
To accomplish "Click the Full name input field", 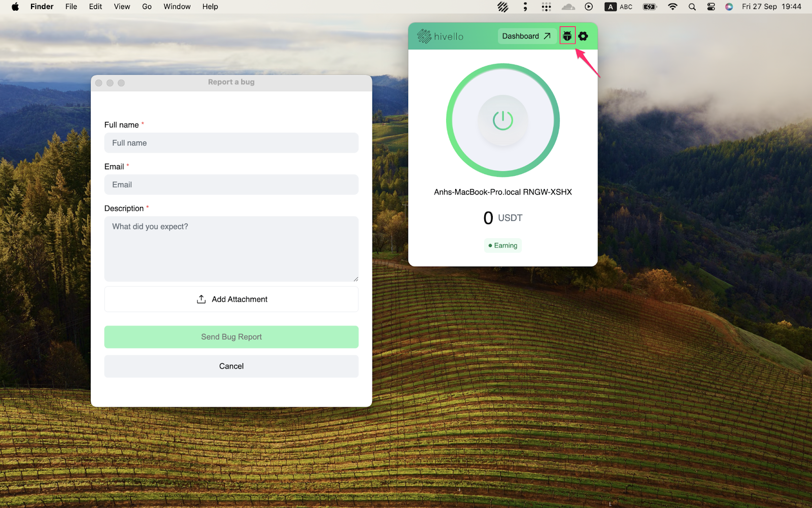I will click(x=231, y=143).
